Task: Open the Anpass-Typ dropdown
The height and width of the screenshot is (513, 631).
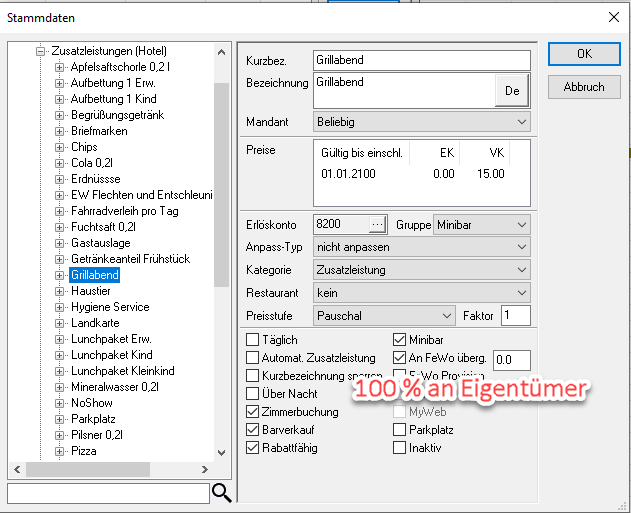Action: point(421,247)
